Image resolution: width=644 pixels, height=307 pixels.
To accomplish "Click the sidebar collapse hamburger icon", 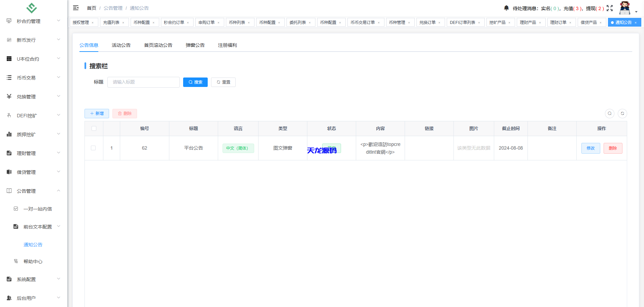I will 76,7.
